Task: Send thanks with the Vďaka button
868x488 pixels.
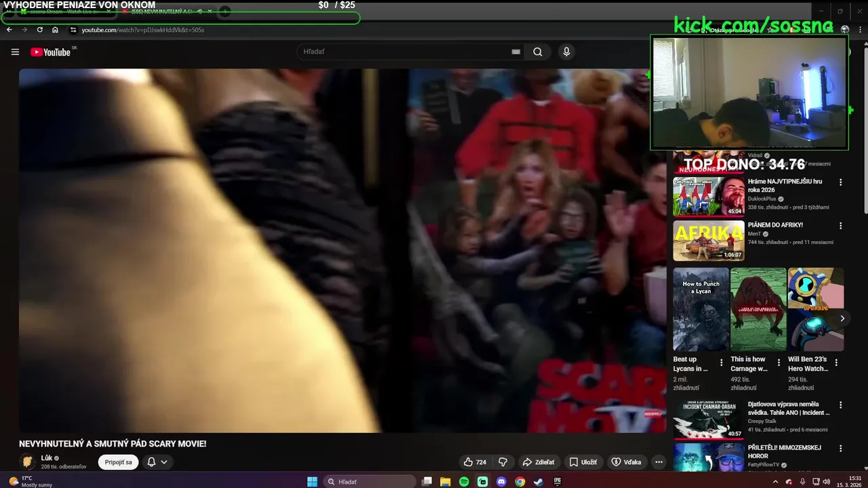Action: pos(626,462)
